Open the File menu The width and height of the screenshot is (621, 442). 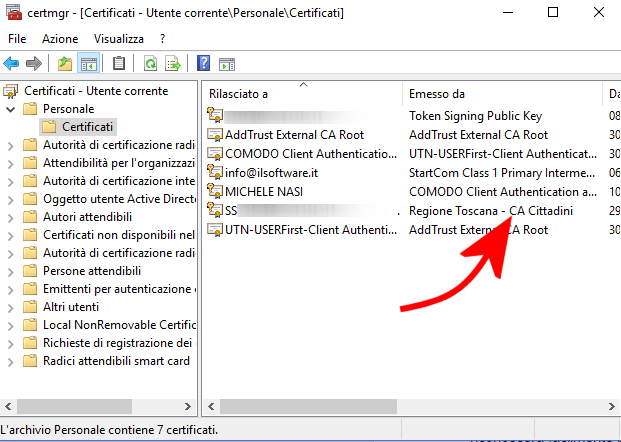(x=17, y=39)
